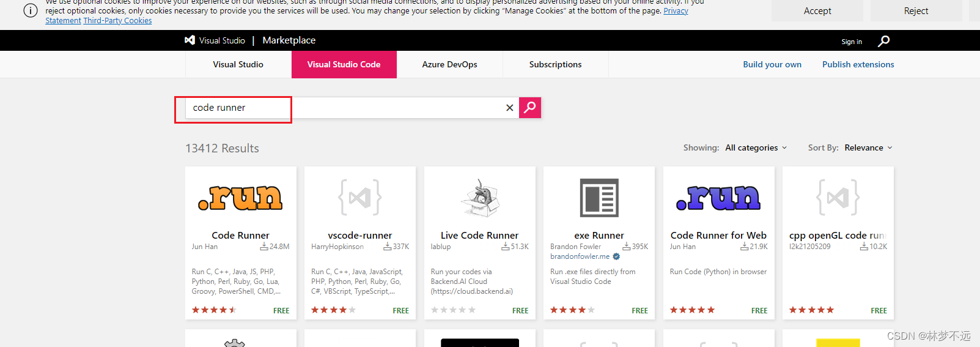Click the Visual Studio logo icon

(190, 40)
